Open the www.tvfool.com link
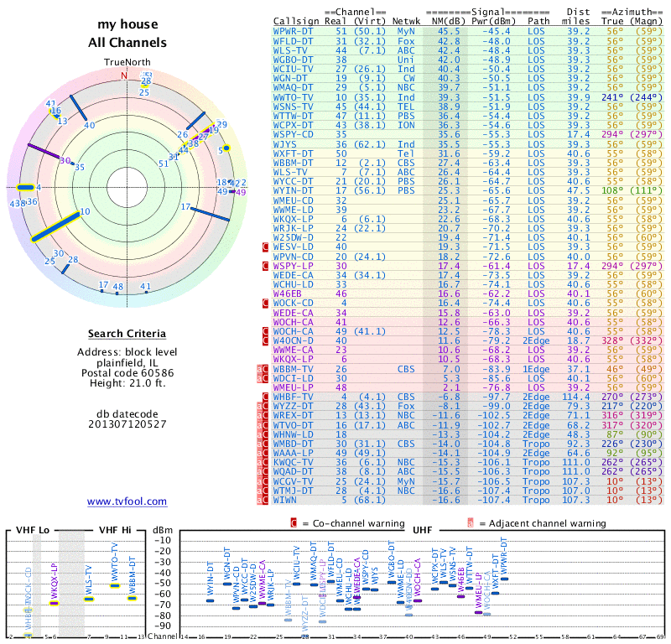Viewport: 671px width, 644px height. click(x=127, y=501)
